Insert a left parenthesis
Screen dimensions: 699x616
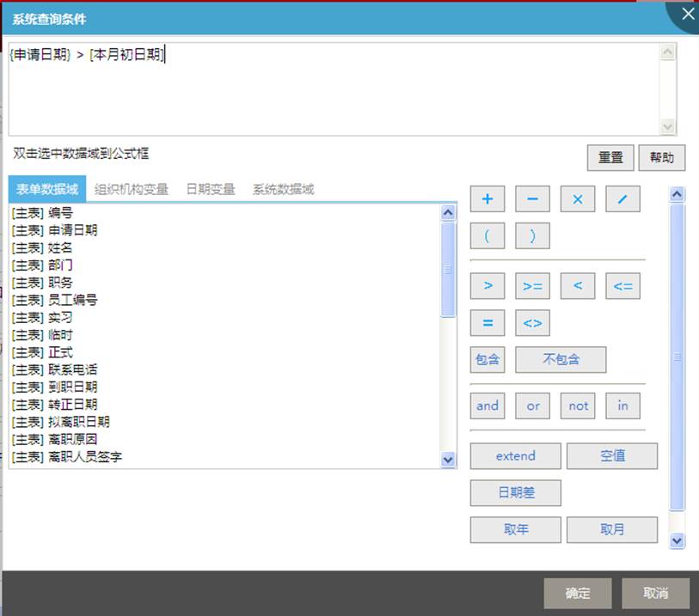[487, 236]
